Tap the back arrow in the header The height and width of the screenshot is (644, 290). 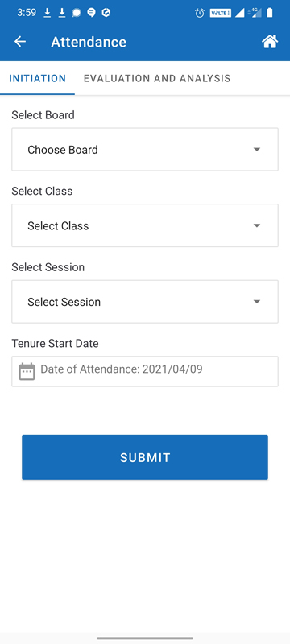[x=19, y=42]
